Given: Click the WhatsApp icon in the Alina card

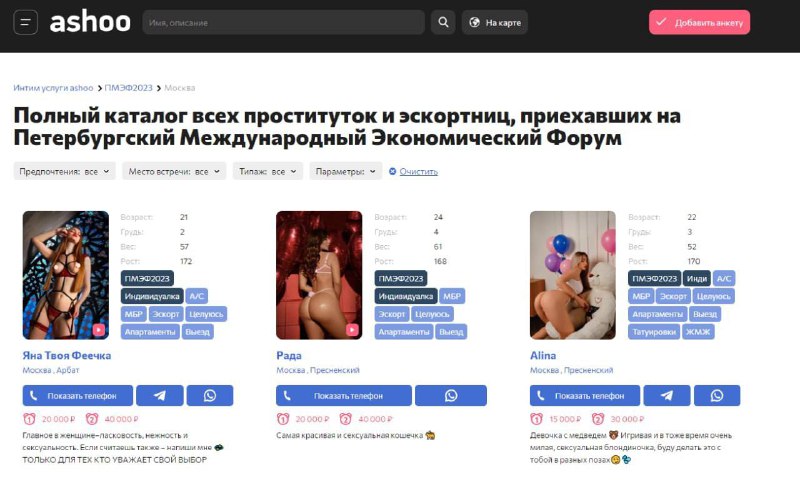Looking at the screenshot, I should [717, 396].
